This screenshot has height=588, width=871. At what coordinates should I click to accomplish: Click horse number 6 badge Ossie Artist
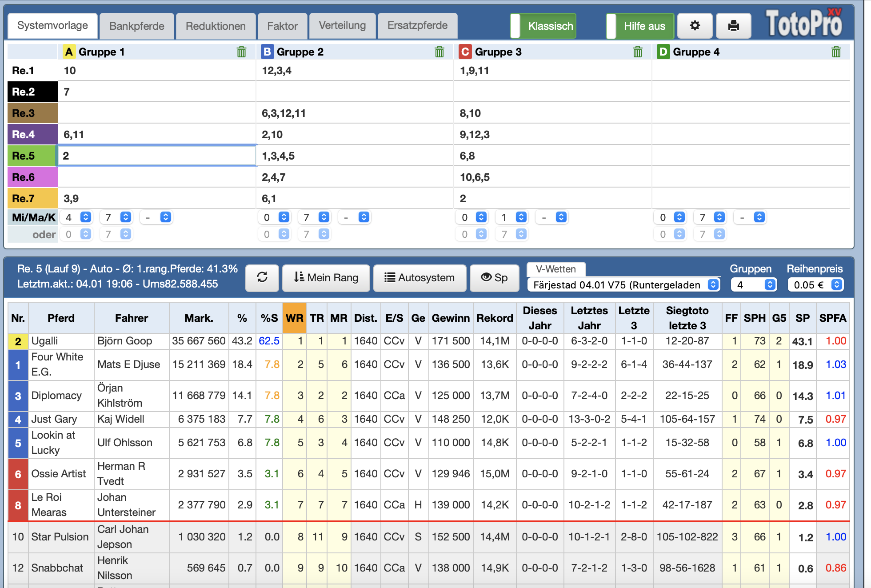[18, 474]
